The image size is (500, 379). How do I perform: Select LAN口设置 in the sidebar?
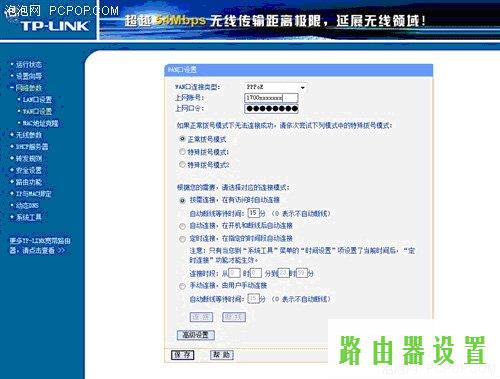(x=37, y=100)
